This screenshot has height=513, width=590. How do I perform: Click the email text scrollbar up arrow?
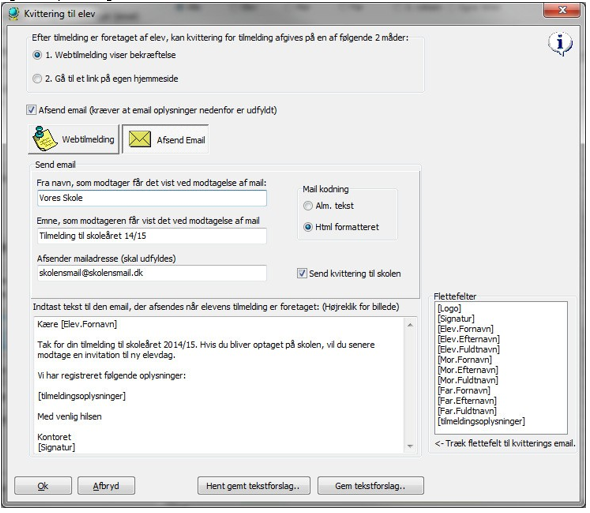click(410, 325)
